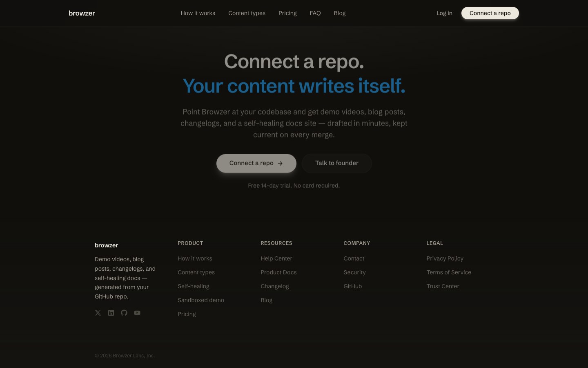Click the LEGAL footer column heading

pos(435,243)
